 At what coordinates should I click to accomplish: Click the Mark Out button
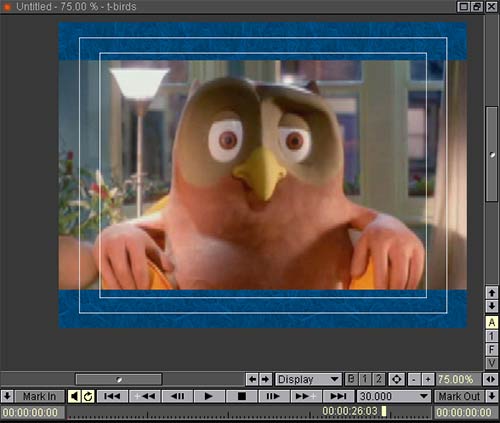(459, 396)
